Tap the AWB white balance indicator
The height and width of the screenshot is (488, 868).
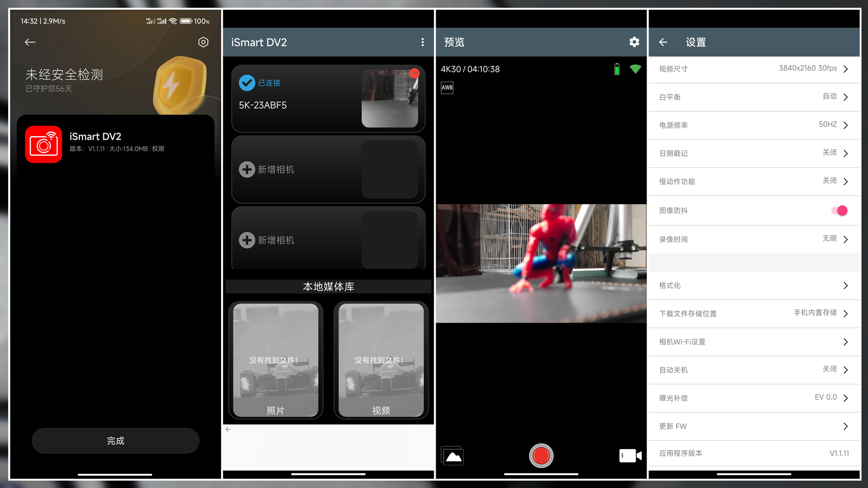pos(447,88)
